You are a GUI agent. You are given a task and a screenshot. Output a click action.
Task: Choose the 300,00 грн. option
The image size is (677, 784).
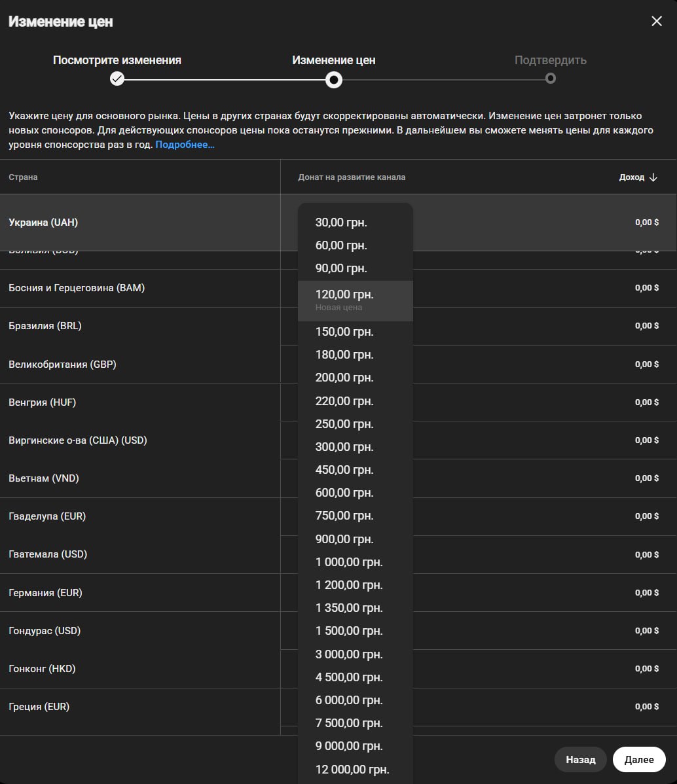356,447
